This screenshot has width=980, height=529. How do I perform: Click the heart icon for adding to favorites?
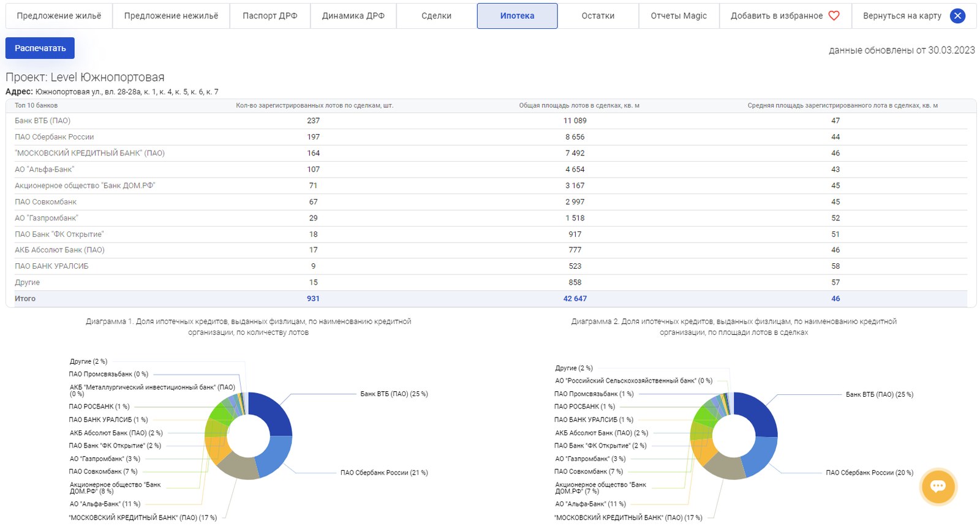pos(834,16)
